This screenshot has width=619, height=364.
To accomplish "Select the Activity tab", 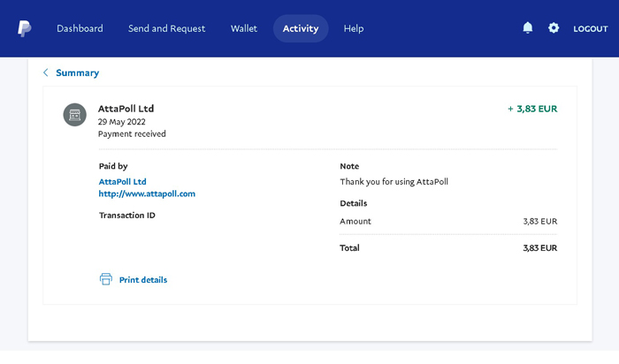I will point(301,28).
